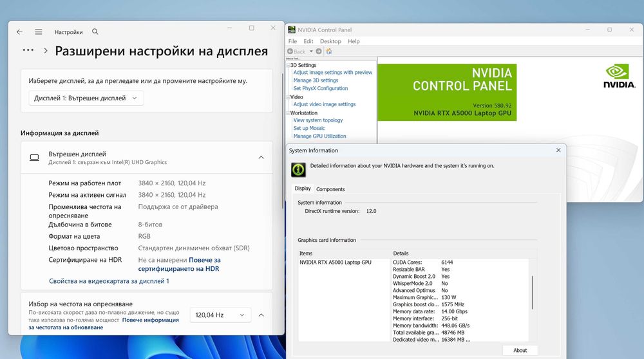
Task: Click the Dedicated video memory 16384 MB row
Action: tap(431, 340)
